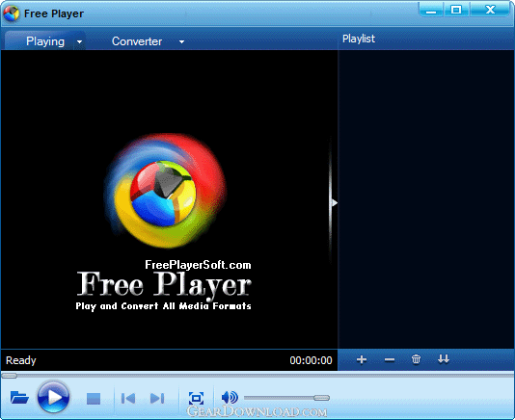Skip to the previous track

pos(128,399)
